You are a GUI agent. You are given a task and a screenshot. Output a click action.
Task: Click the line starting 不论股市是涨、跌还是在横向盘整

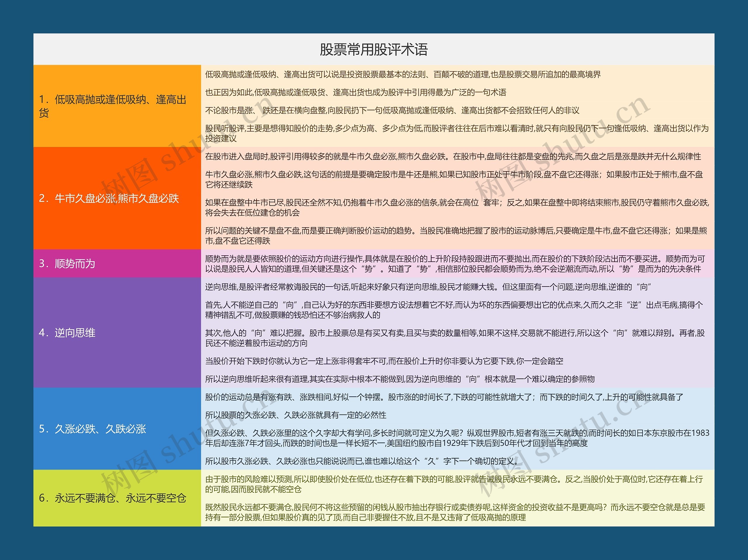click(392, 110)
